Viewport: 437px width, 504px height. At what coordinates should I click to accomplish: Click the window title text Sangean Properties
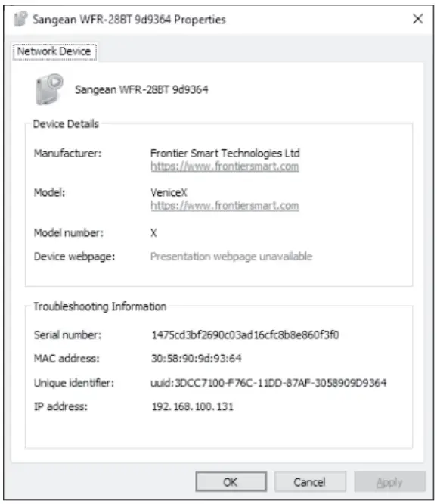(x=129, y=20)
